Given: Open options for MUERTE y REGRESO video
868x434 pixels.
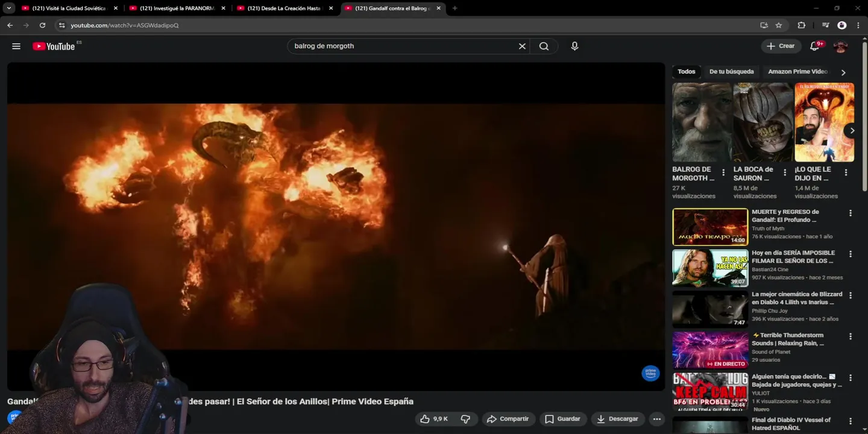Looking at the screenshot, I should point(851,213).
